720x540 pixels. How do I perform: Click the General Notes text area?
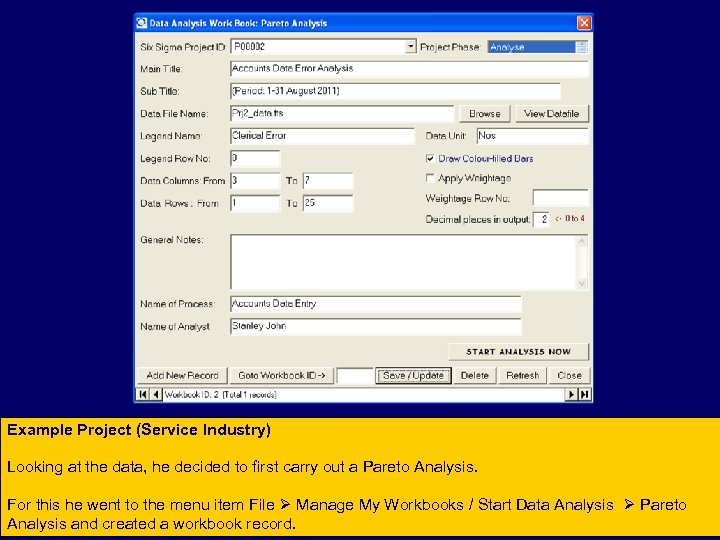(403, 262)
